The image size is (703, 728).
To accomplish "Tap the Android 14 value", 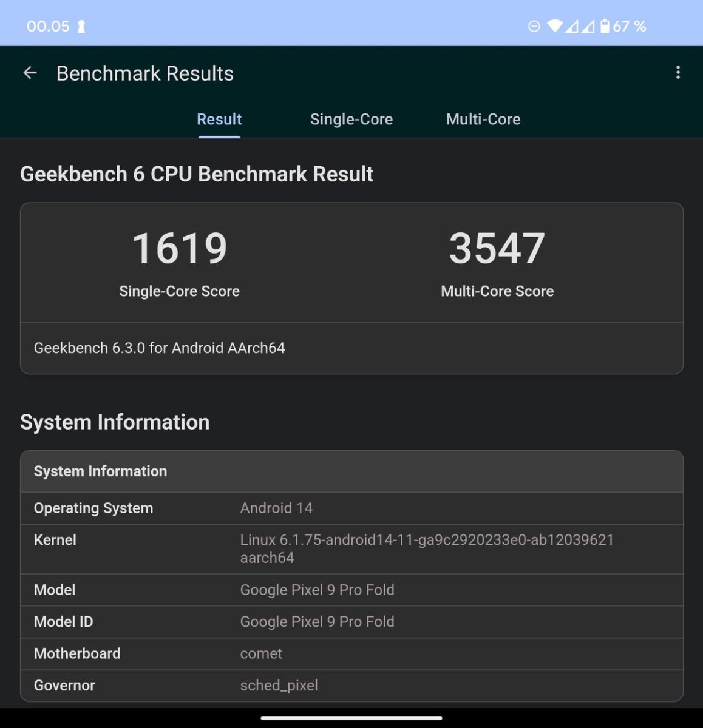I will point(276,508).
